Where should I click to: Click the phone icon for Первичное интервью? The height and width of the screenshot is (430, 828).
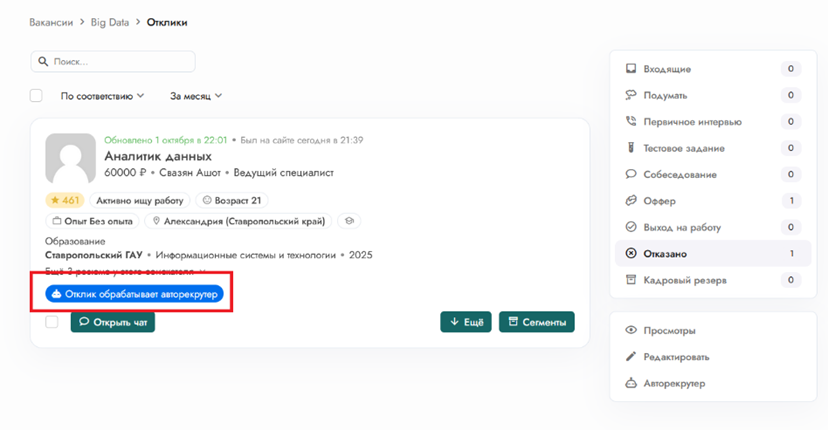(x=631, y=121)
